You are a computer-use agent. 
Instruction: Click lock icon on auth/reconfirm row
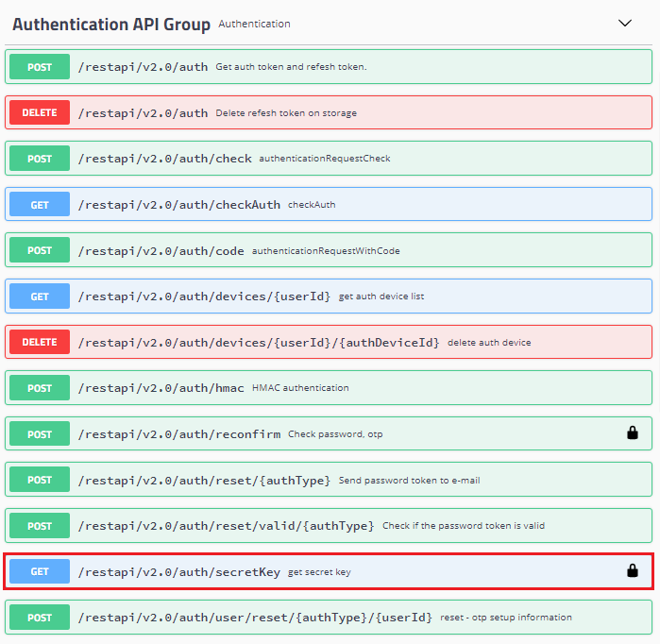click(633, 433)
